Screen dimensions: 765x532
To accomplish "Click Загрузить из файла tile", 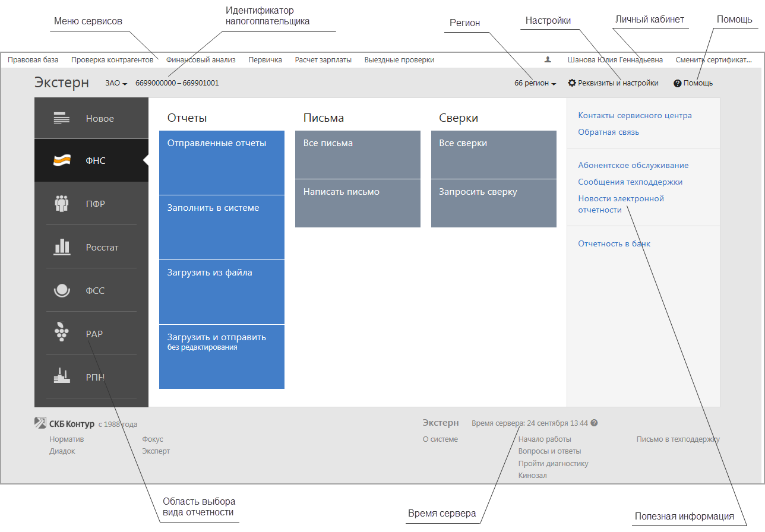I will click(222, 292).
